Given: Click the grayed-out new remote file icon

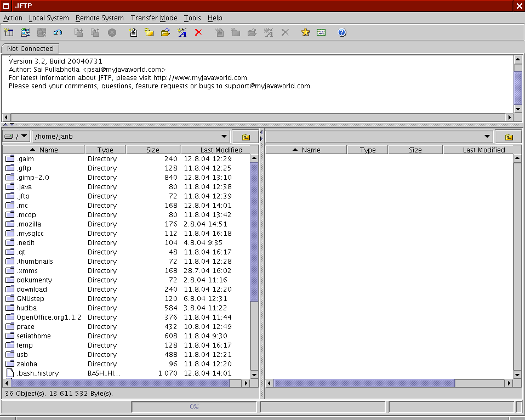Looking at the screenshot, I should 219,32.
